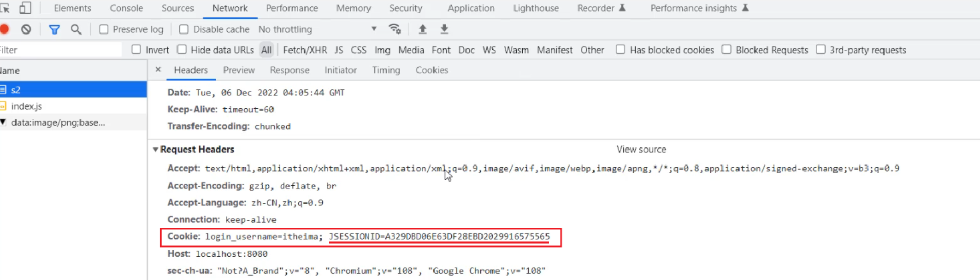980x280 pixels.
Task: Toggle the filter funnel icon
Action: pos(54,29)
